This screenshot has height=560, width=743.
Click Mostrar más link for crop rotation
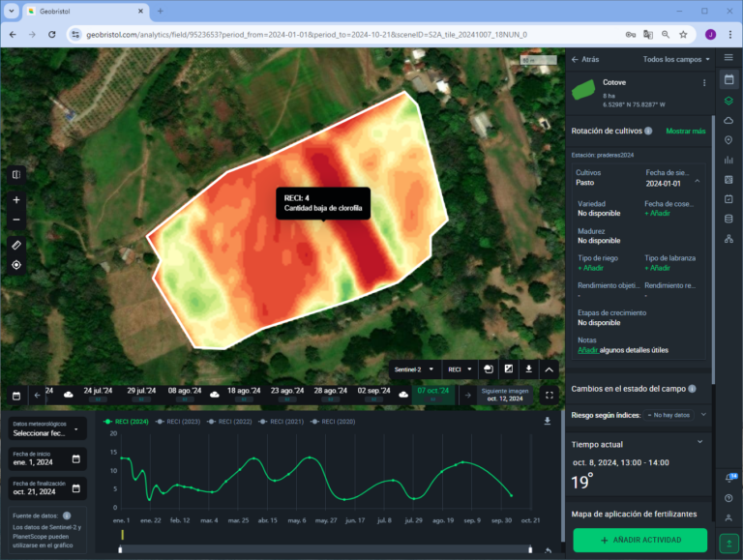[x=685, y=131]
